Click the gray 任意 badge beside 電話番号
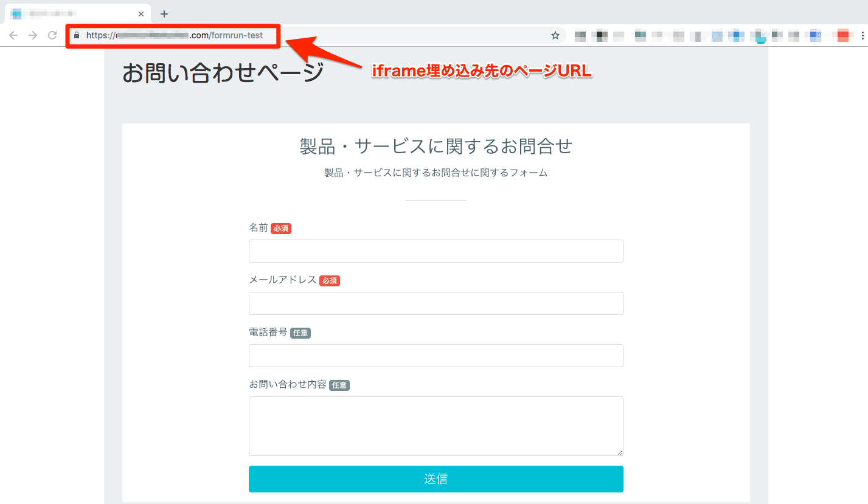 (x=300, y=333)
